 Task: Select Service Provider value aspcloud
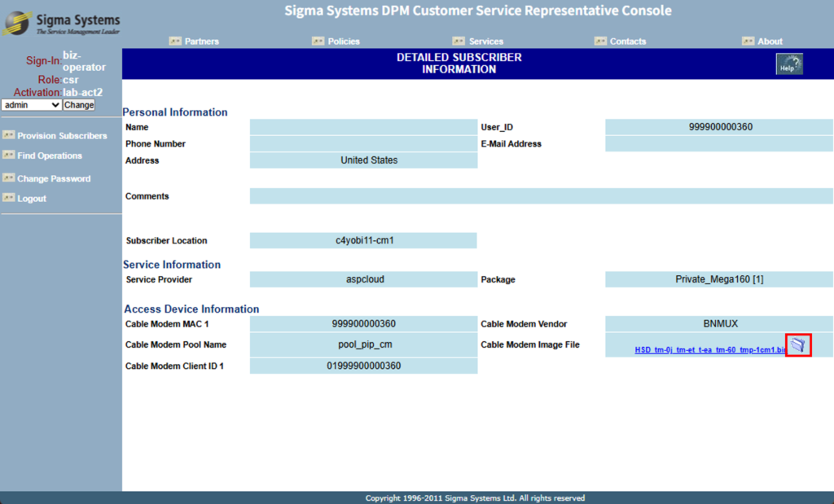[x=365, y=279]
